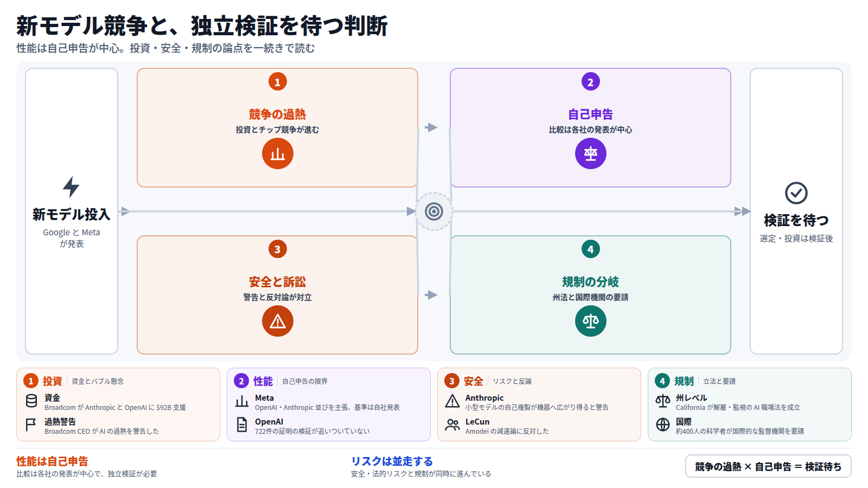Click the warning triangle icon in 安全と訴訟 card
Image resolution: width=868 pixels, height=488 pixels.
point(278,321)
